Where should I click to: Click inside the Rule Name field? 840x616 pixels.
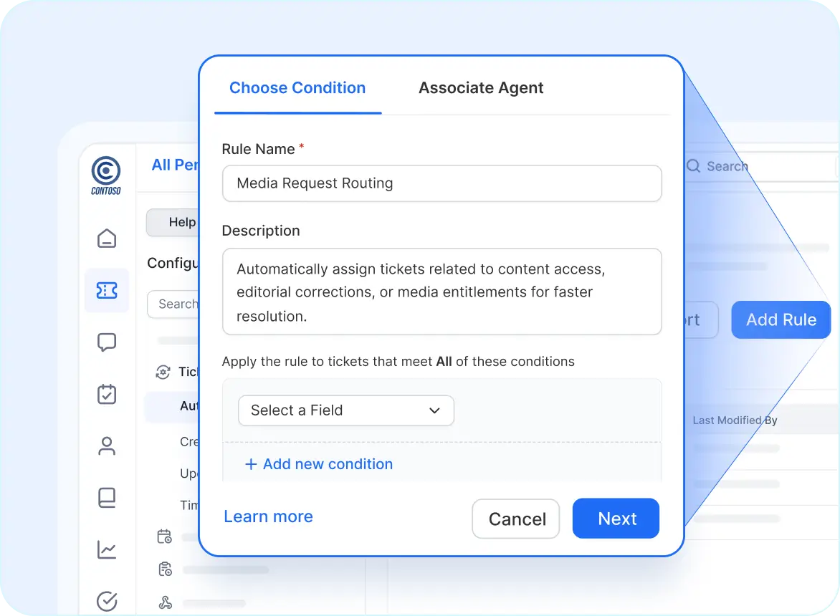coord(442,183)
